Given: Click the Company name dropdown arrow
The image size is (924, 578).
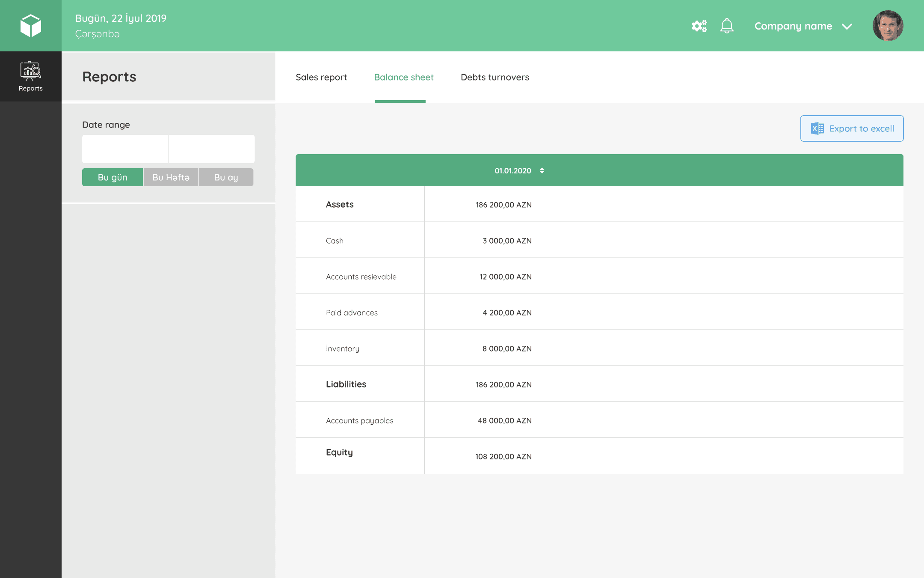Looking at the screenshot, I should [848, 26].
